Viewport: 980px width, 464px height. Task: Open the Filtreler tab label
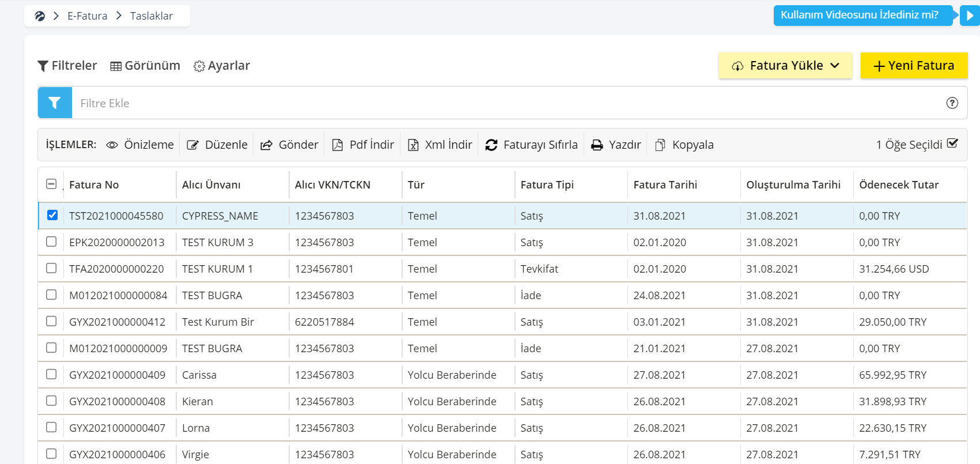(74, 66)
